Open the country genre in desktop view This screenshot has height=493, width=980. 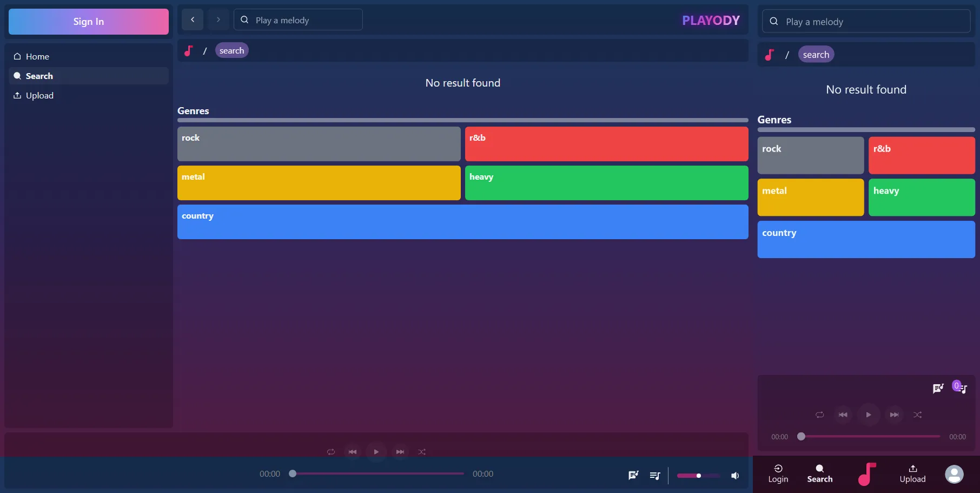click(463, 222)
